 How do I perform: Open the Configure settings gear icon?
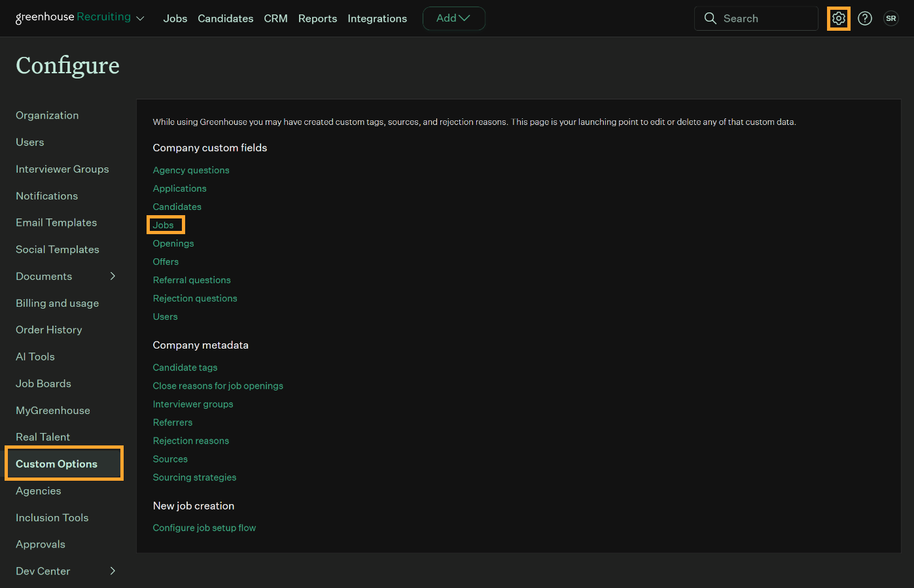[x=839, y=18]
